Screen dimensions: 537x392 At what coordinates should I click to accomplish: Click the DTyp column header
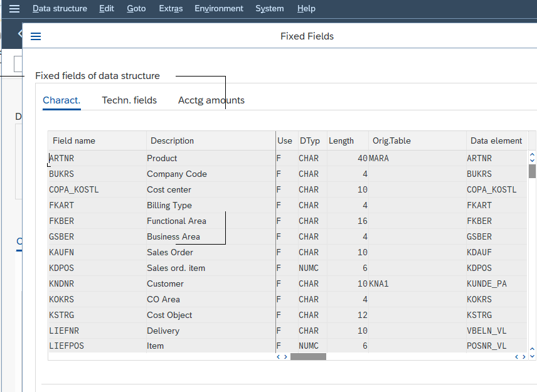[312, 140]
